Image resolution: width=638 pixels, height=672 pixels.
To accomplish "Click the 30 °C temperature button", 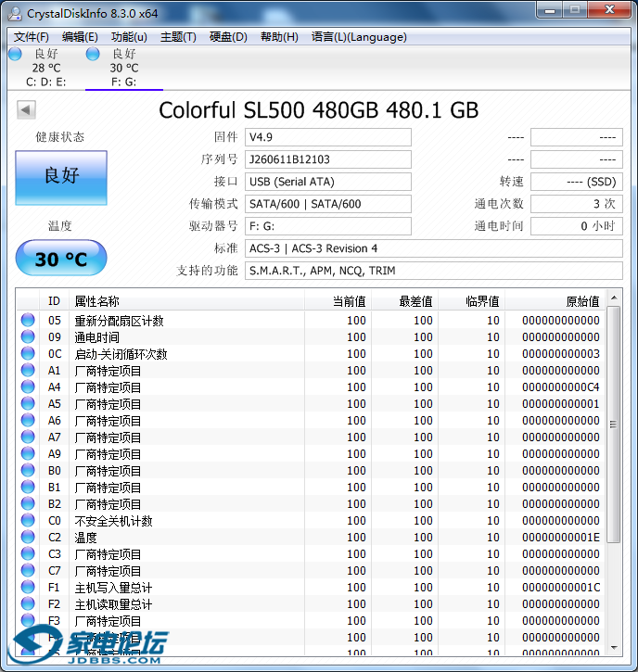I will [61, 258].
